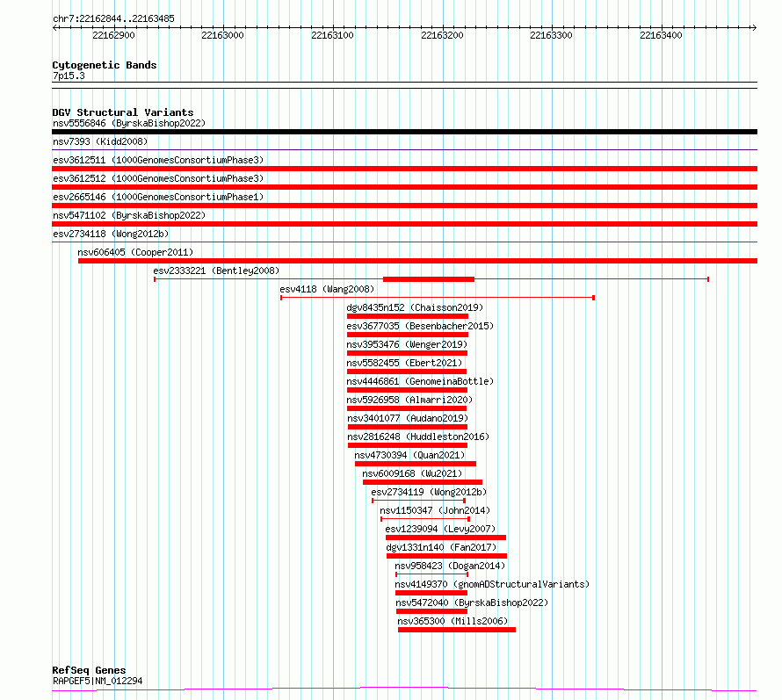Select nsv4446861 (GenomeinaBottle) variant

pos(420,381)
